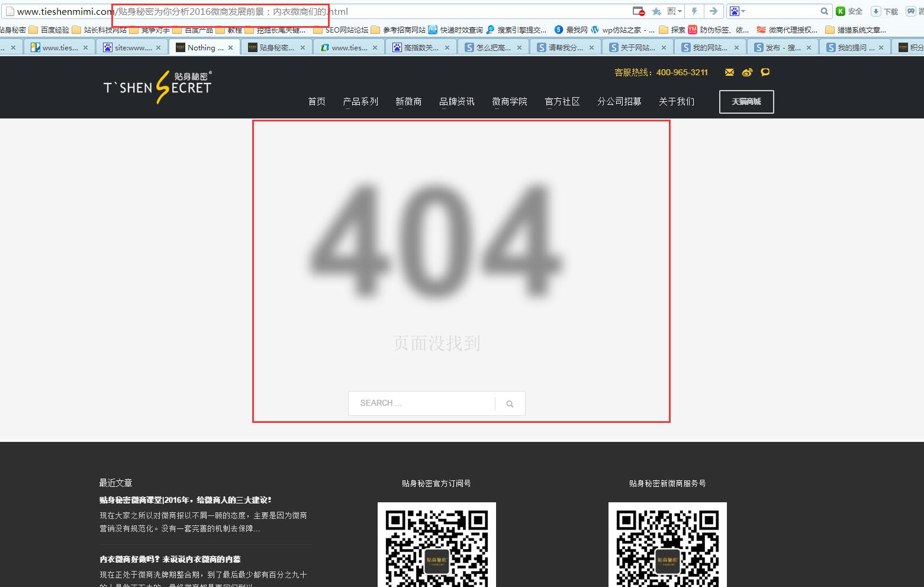Open the 微商学院 navigation menu
This screenshot has height=587, width=924.
[510, 101]
